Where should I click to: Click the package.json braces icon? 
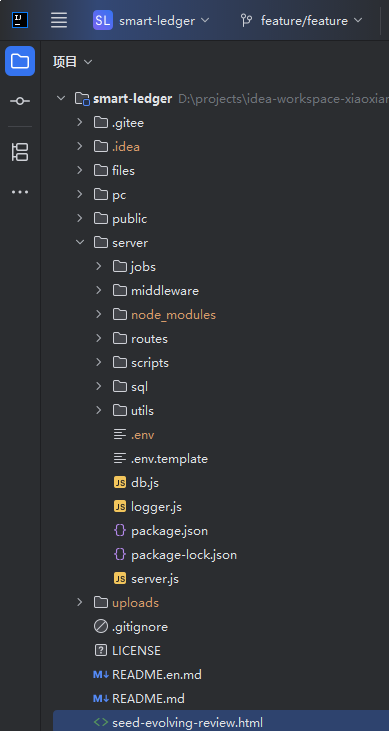coord(120,531)
